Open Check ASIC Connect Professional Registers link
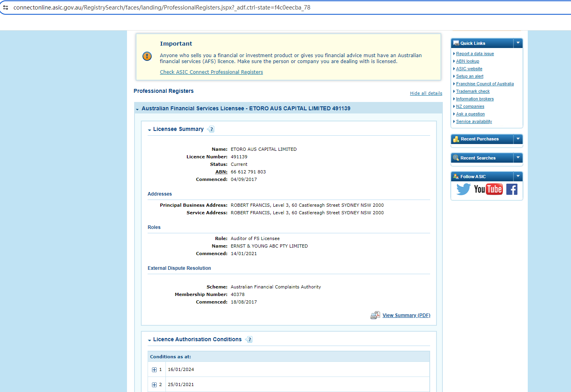Viewport: 571px width, 392px height. point(211,72)
